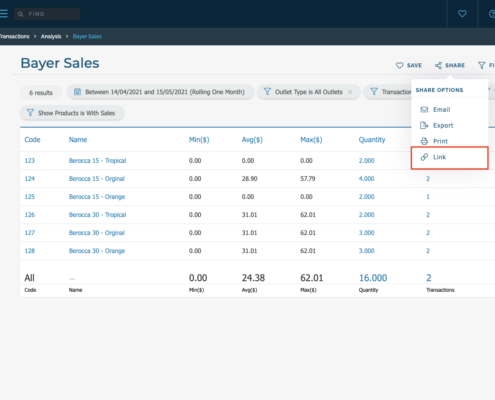495x400 pixels.
Task: Sort by the Code column header
Action: (32, 140)
